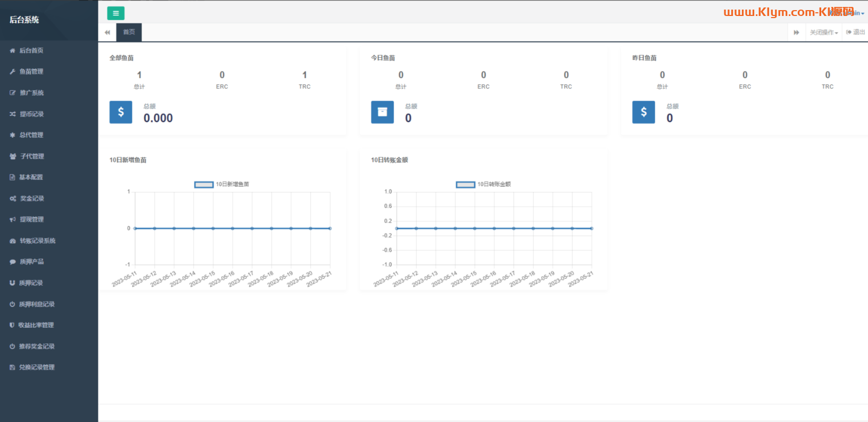Open 转账记录系统 dashboard icon item
Viewport: 868px width, 422px height.
click(37, 241)
